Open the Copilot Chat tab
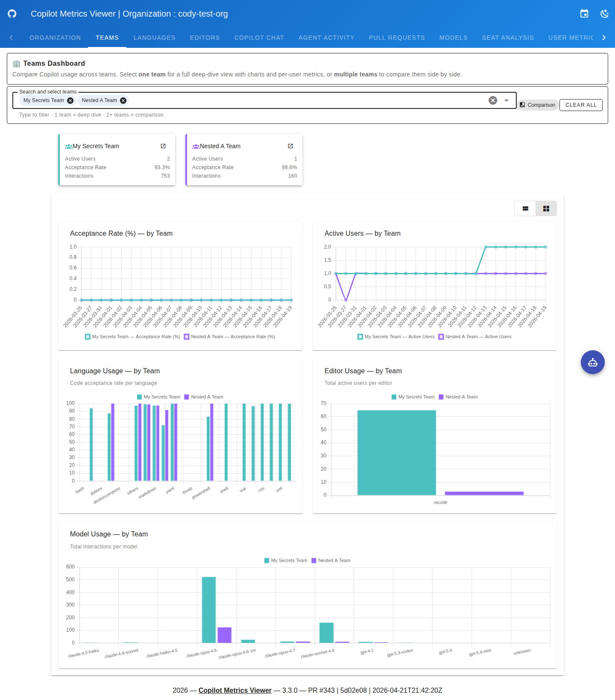The image size is (615, 700). [259, 38]
